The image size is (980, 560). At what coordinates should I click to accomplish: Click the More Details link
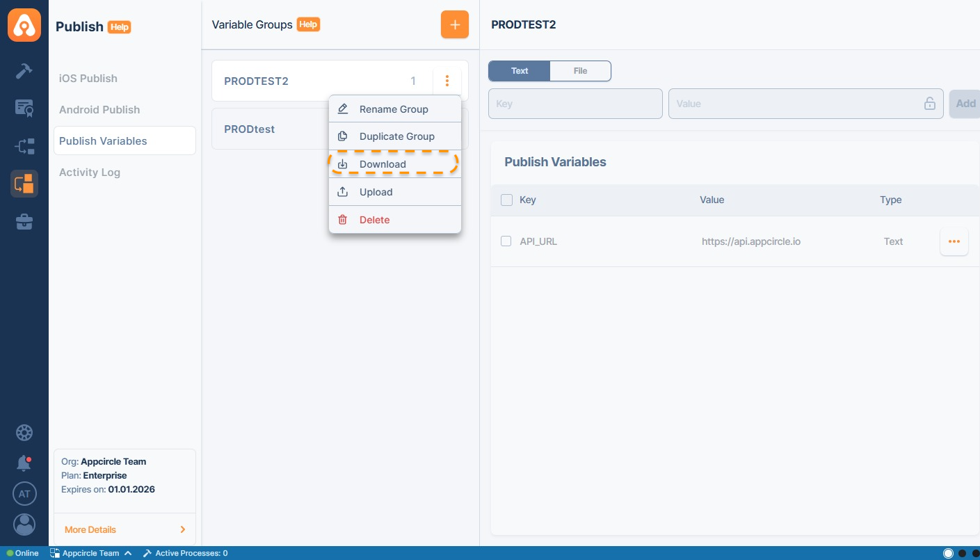tap(90, 529)
